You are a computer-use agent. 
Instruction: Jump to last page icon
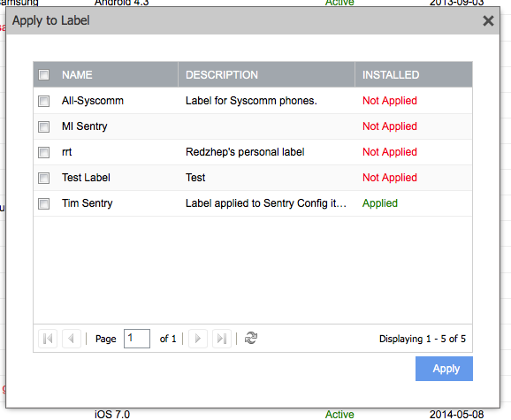pos(222,339)
